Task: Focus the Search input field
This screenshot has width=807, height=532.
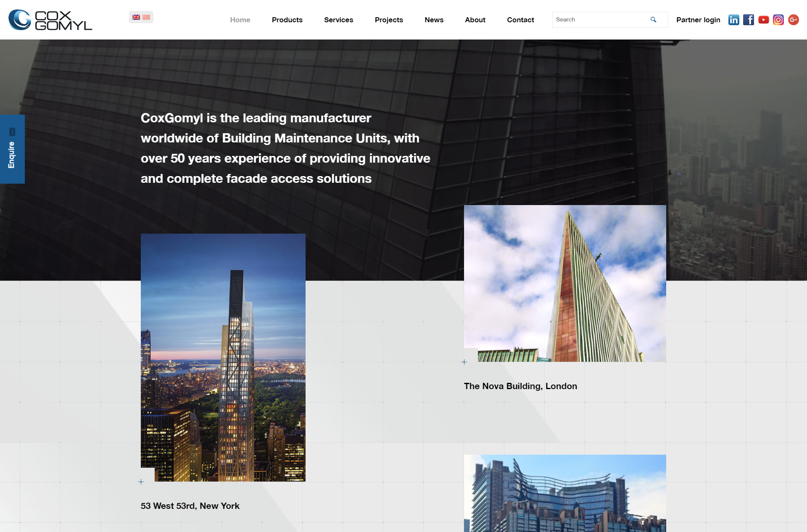Action: (601, 20)
